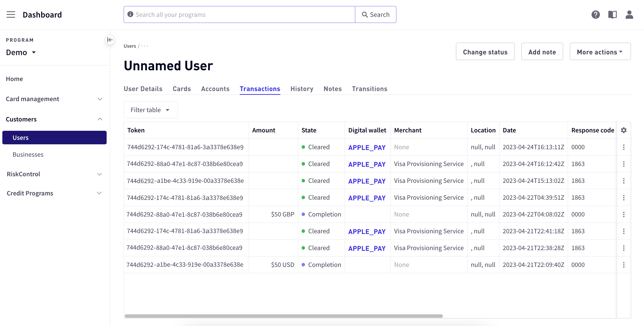Collapse the sidebar with the arrow icon
Viewport: 644px width, 326px height.
pyautogui.click(x=109, y=40)
